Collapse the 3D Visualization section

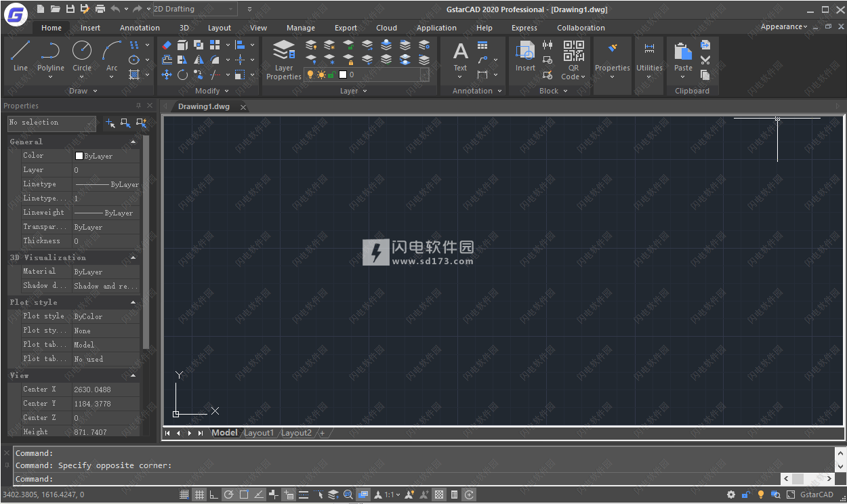(x=133, y=257)
